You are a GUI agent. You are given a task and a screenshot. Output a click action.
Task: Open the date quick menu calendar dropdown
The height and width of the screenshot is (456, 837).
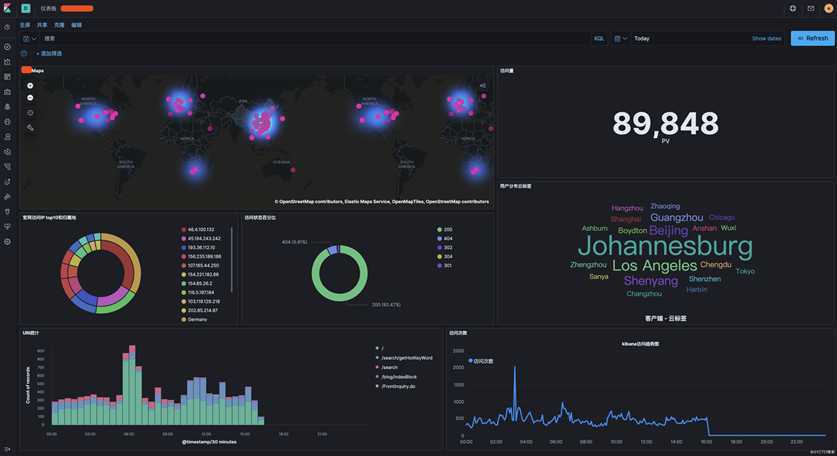[x=620, y=38]
